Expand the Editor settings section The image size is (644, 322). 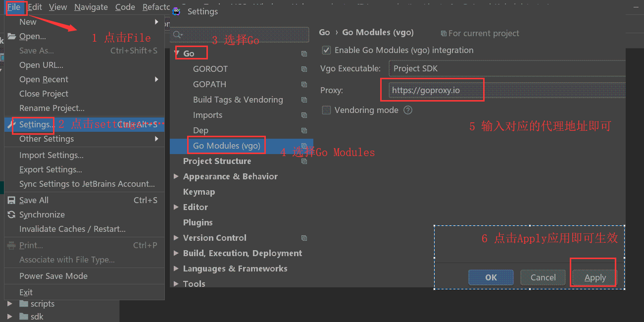point(176,207)
